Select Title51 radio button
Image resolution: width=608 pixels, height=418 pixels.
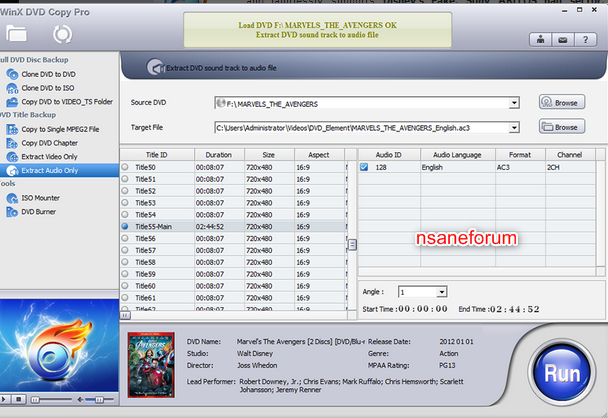125,179
